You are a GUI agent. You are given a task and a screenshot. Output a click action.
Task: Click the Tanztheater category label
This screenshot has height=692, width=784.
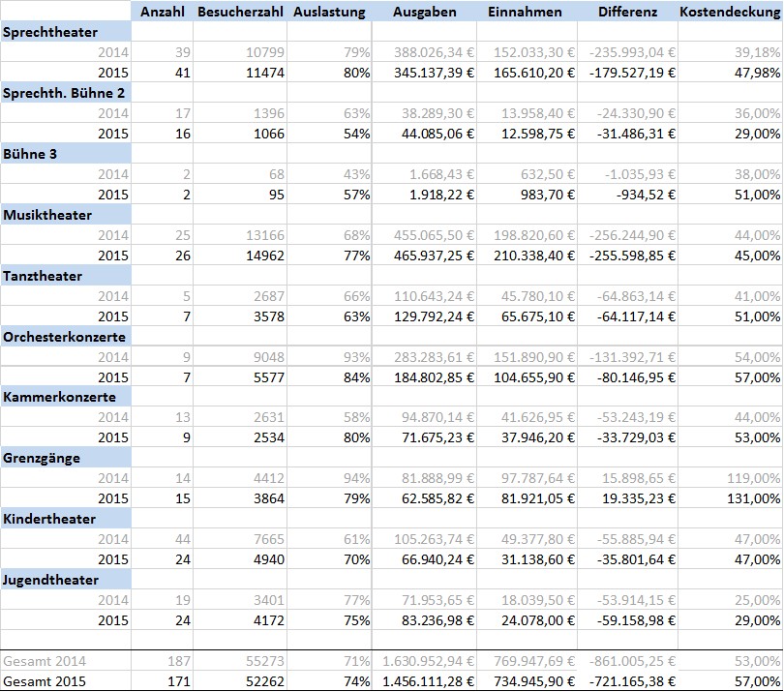pos(66,276)
